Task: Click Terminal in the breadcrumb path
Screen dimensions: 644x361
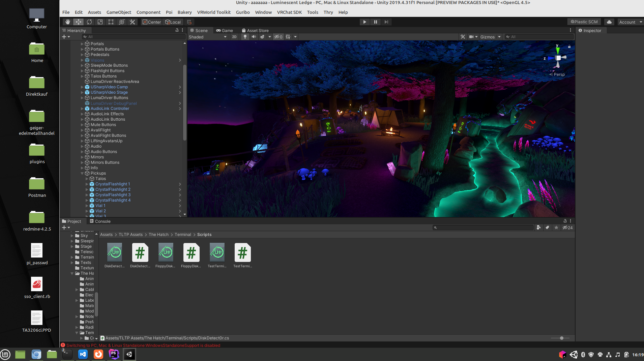Action: tap(183, 235)
